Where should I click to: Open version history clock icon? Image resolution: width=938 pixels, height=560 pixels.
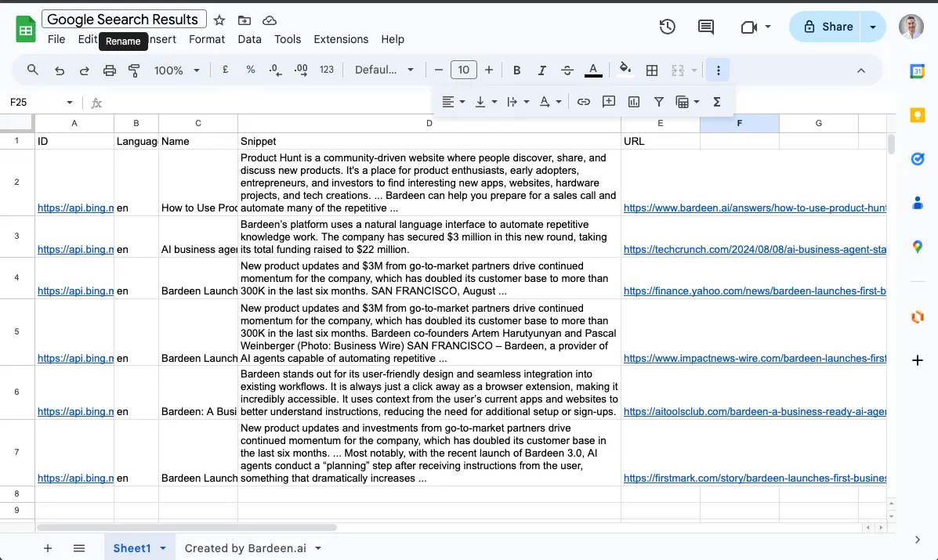pos(667,27)
